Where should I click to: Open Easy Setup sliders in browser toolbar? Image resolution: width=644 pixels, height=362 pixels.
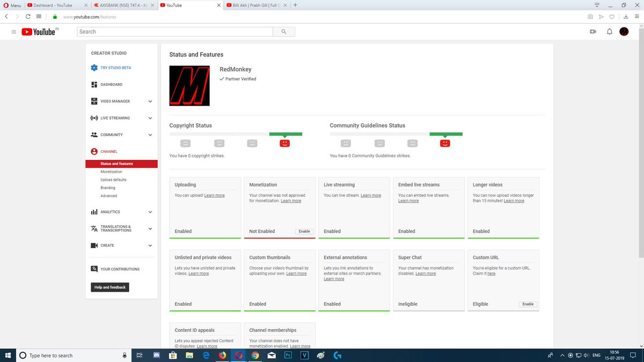point(636,17)
